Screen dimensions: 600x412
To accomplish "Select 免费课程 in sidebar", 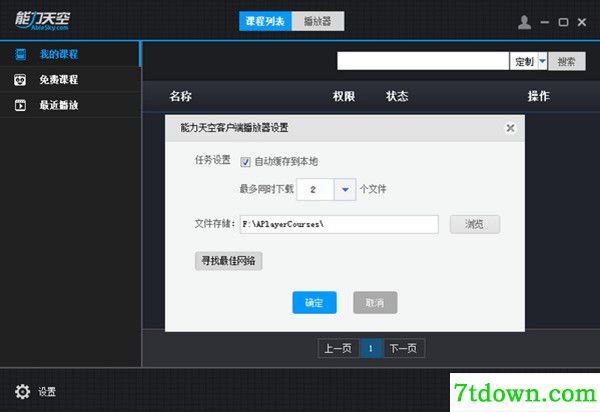I will tap(70, 80).
